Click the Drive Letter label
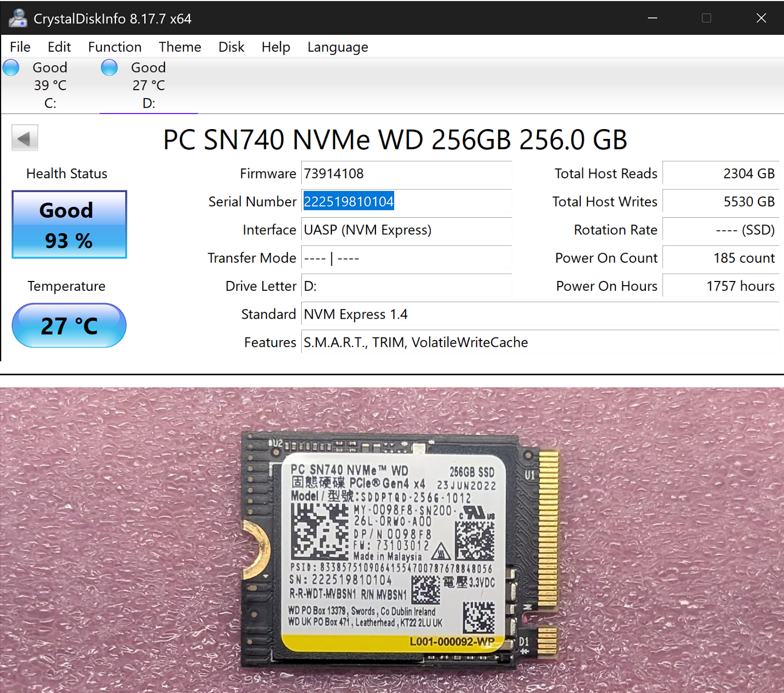The image size is (784, 693). point(261,286)
